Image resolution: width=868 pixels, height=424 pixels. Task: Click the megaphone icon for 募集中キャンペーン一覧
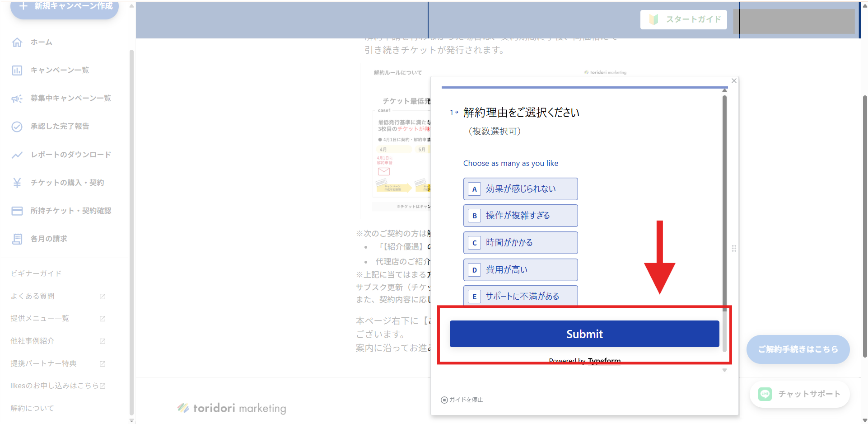[17, 98]
